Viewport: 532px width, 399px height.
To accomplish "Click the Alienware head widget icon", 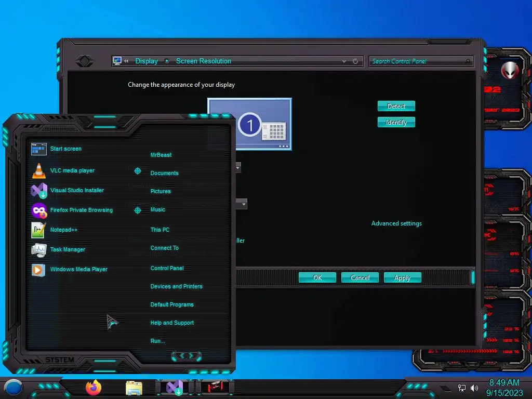I will click(510, 71).
